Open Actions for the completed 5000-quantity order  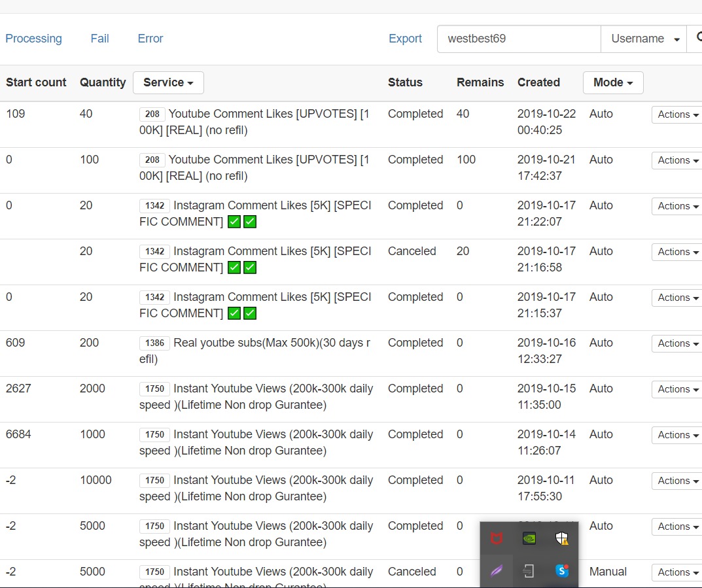pos(677,527)
